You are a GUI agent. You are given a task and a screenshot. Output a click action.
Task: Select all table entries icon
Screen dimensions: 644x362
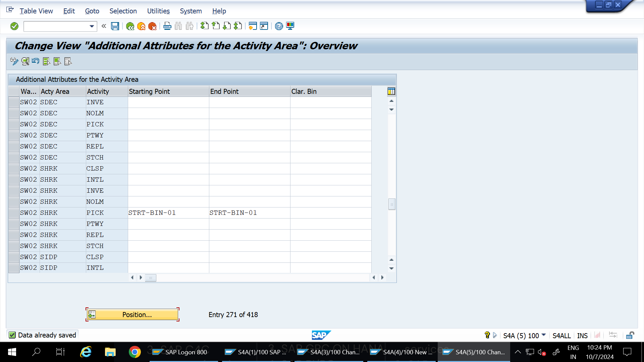click(46, 62)
